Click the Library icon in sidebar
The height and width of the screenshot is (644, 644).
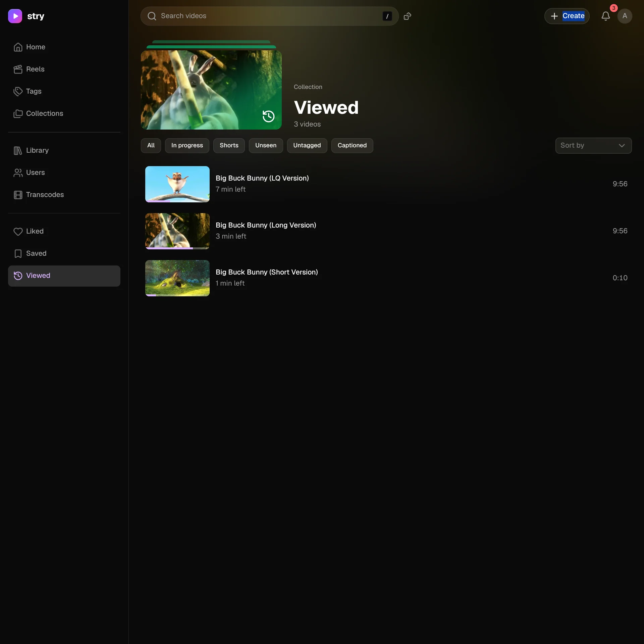(18, 151)
